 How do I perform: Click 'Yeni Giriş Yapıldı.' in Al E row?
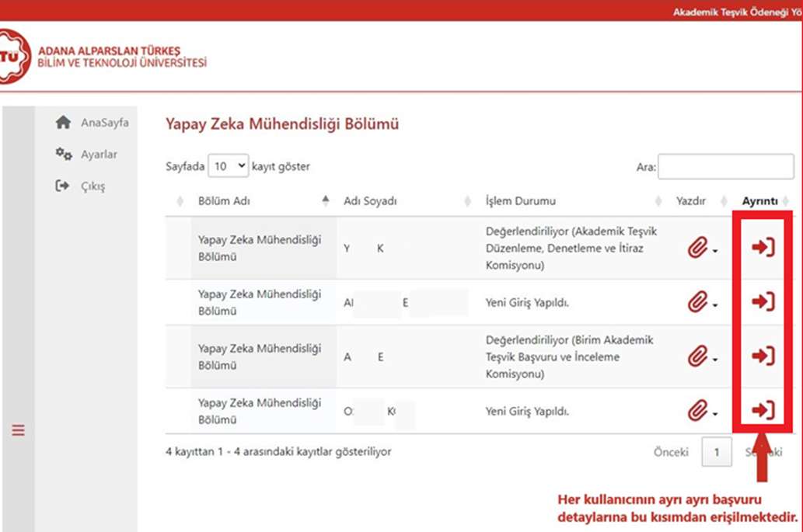[527, 303]
